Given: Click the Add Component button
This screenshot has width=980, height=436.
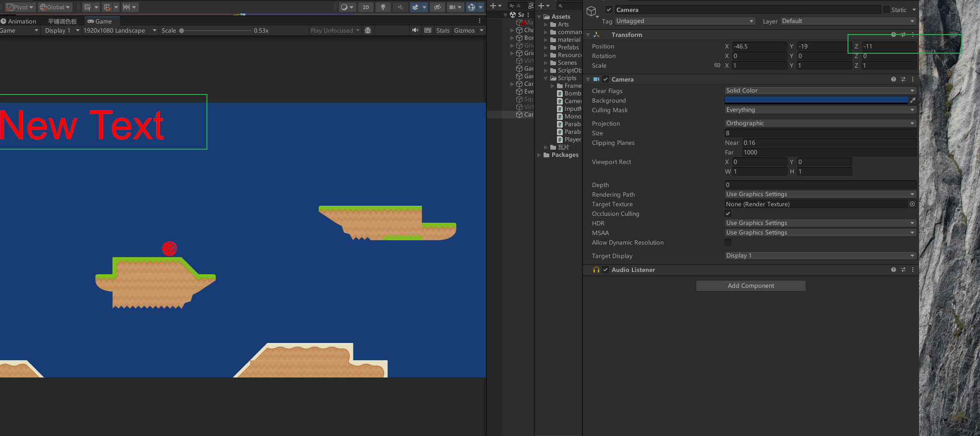Looking at the screenshot, I should (x=750, y=285).
